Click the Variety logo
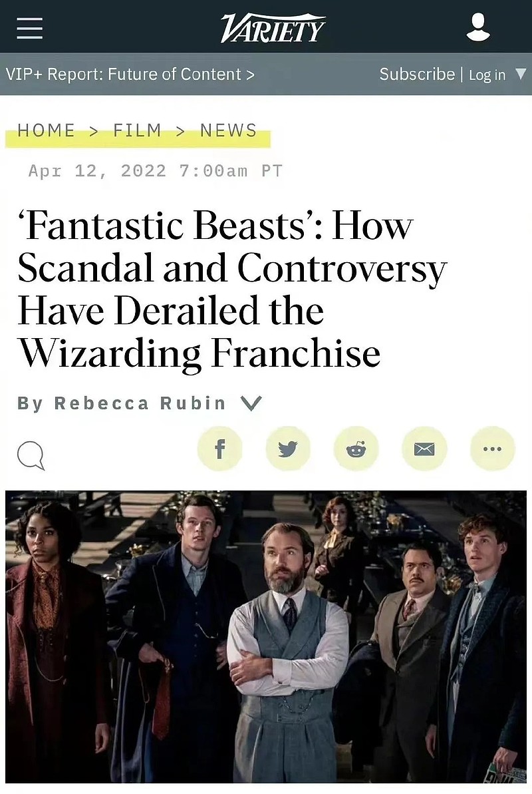Image resolution: width=532 pixels, height=794 pixels. tap(273, 29)
